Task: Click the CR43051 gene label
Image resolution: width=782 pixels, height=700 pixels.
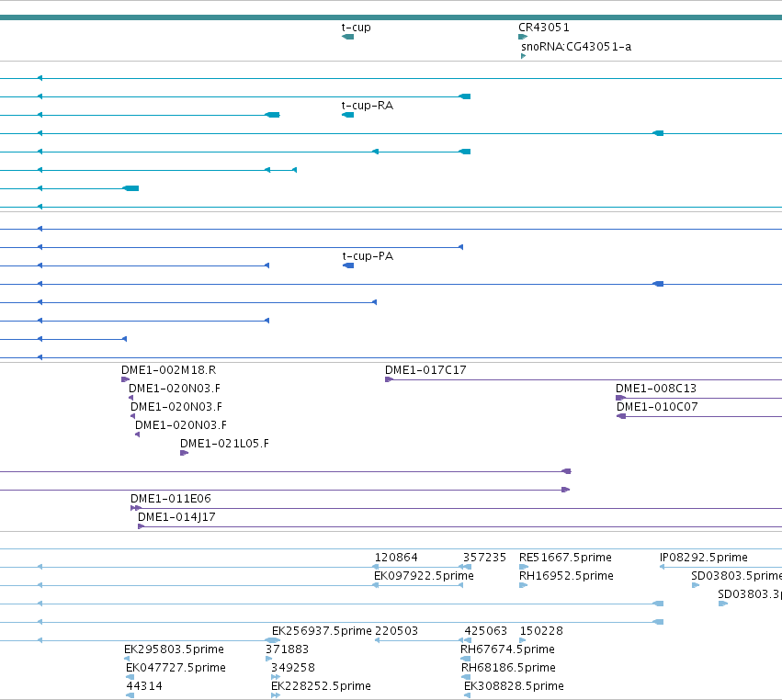Action: (544, 28)
